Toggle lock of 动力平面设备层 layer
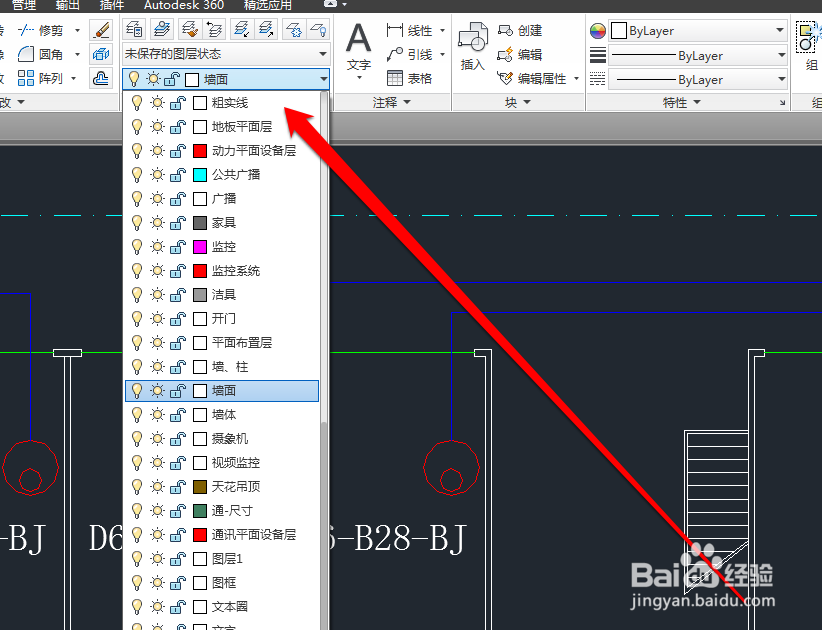This screenshot has width=822, height=630. 178,151
